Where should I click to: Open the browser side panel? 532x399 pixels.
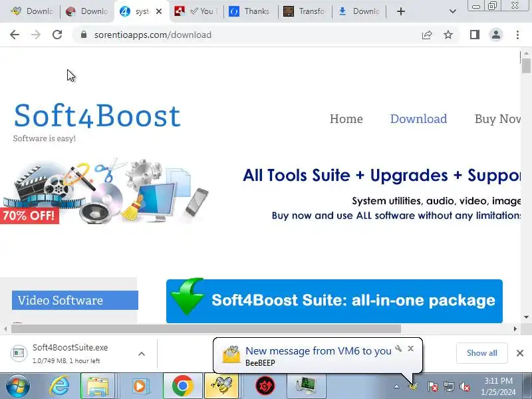[x=475, y=35]
